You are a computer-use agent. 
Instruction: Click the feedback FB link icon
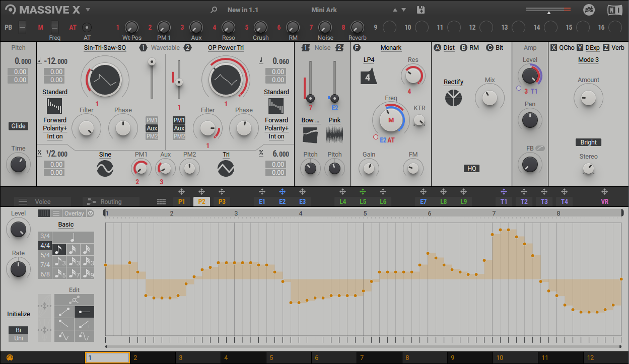click(540, 148)
